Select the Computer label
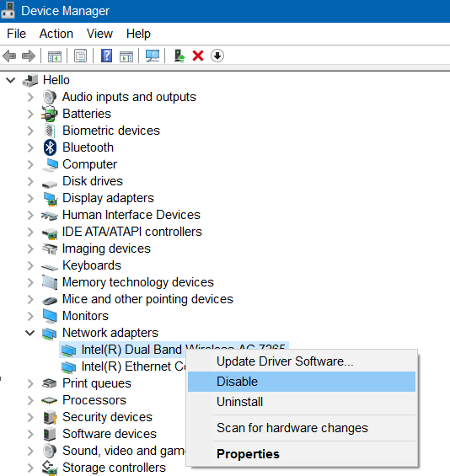450x476 pixels. pos(89,164)
